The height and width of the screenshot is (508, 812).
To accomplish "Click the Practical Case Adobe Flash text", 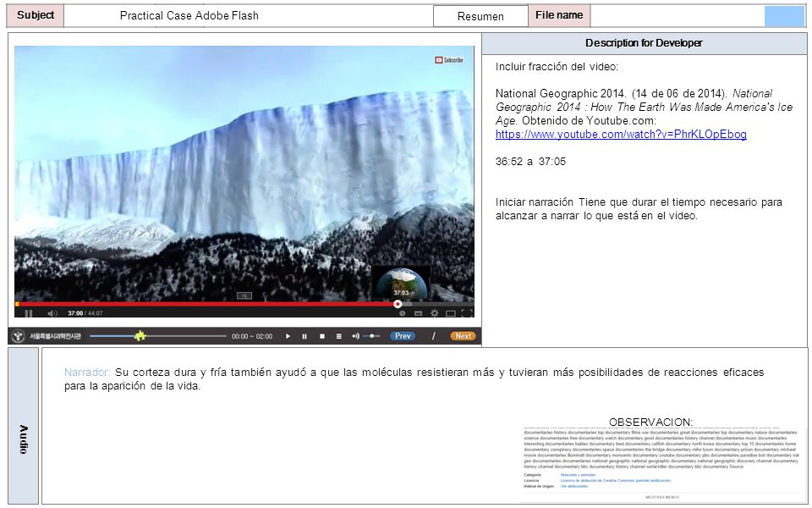I will [x=189, y=15].
